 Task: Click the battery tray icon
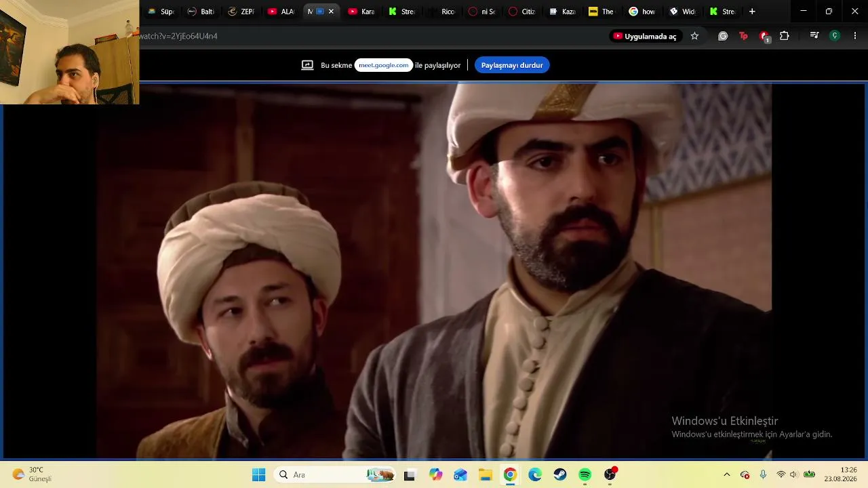809,474
